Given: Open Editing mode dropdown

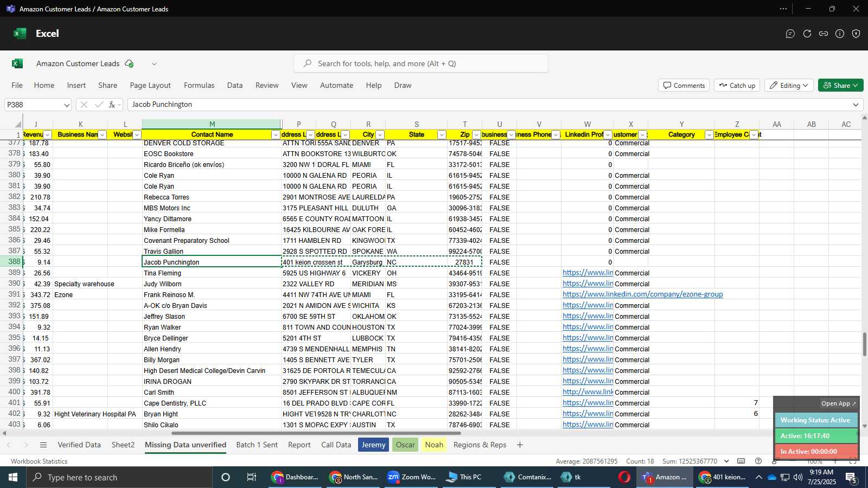Looking at the screenshot, I should point(789,86).
